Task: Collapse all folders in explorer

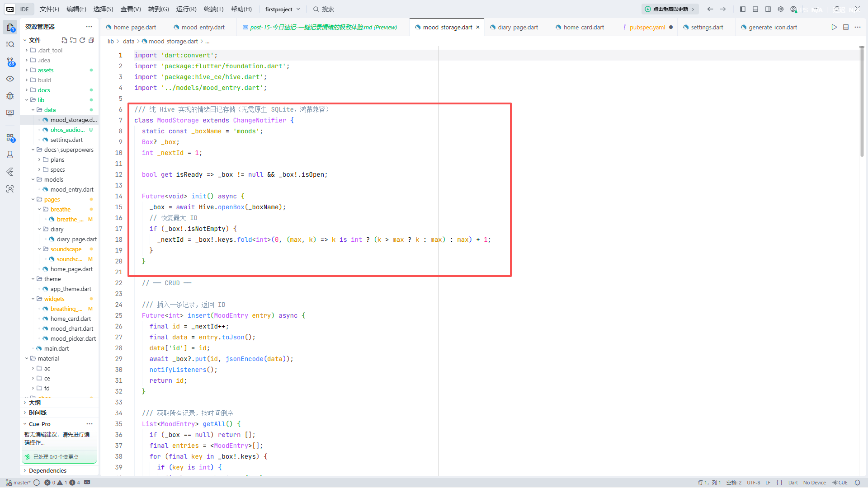Action: tap(91, 40)
